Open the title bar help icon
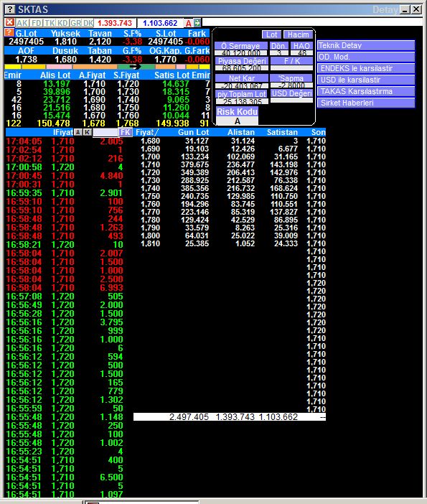This screenshot has height=504, width=427. [x=10, y=9]
